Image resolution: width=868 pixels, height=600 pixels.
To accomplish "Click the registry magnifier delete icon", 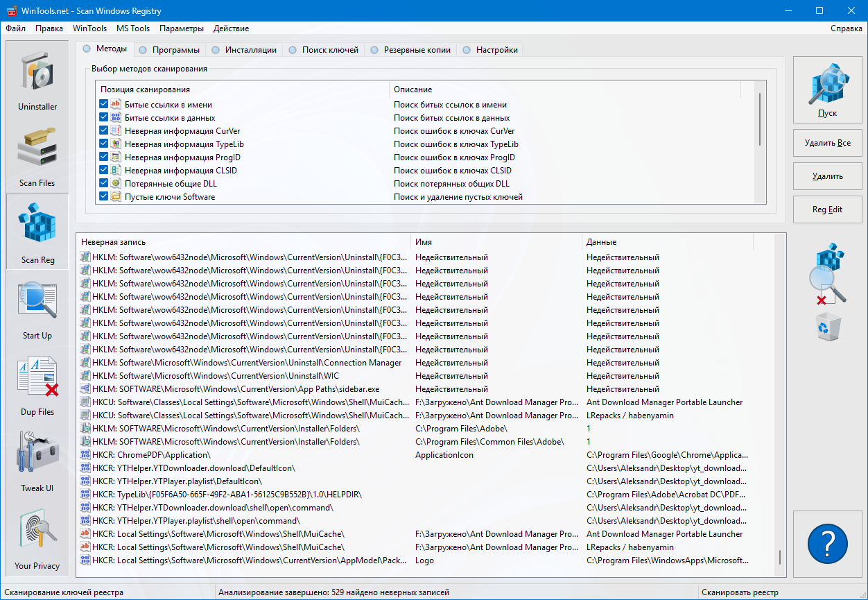I will pos(828,274).
